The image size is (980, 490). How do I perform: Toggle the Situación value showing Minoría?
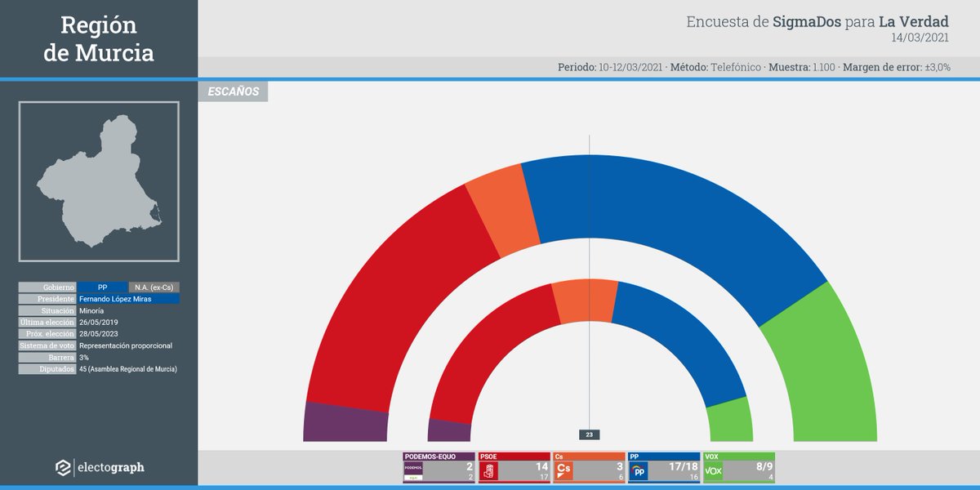(x=91, y=310)
